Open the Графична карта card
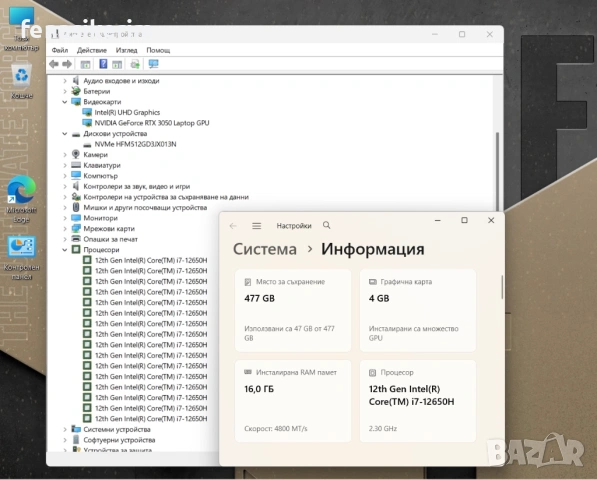This screenshot has width=597, height=480. [418, 310]
